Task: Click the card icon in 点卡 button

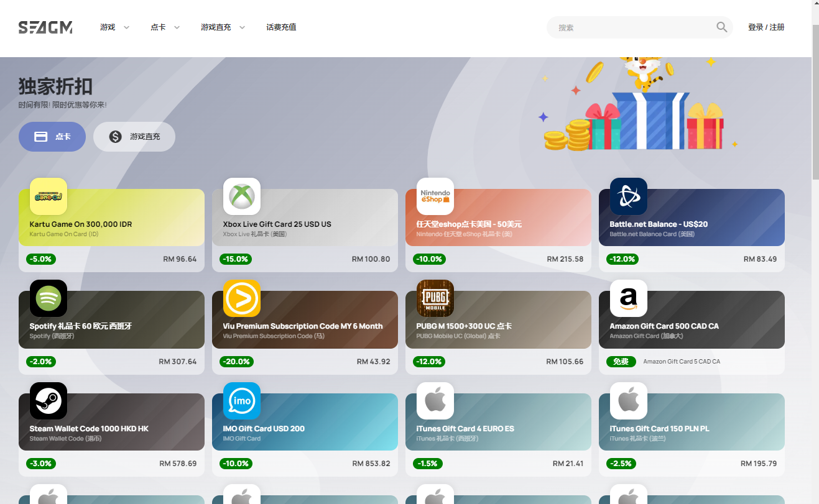Action: pos(40,137)
